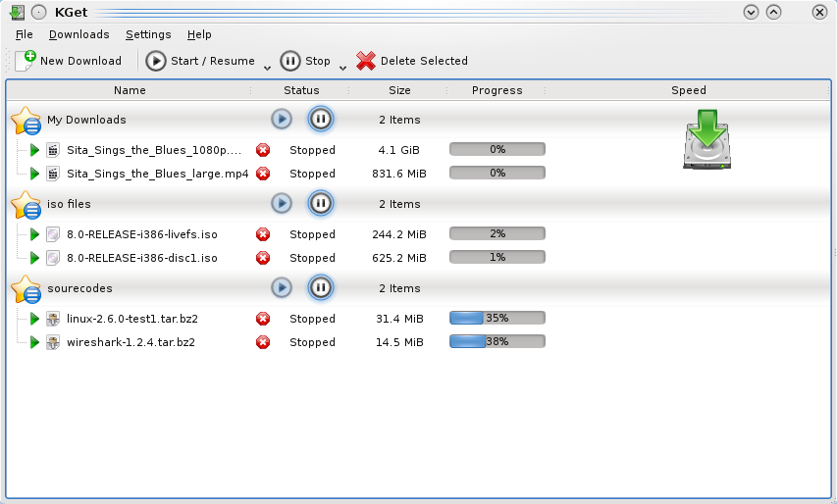Select the linux-2.6.0-test1.tar.bz2 file name
Screen dimensions: 837x504
pyautogui.click(x=132, y=319)
